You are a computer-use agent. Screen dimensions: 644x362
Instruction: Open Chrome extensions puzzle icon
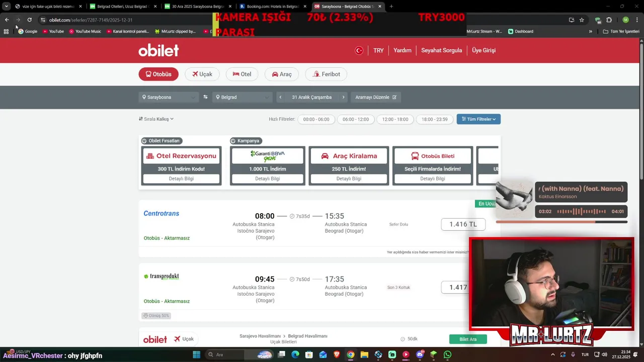click(x=609, y=20)
